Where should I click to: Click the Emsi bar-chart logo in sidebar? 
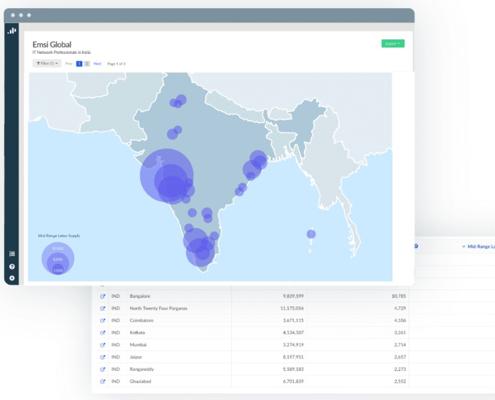[x=12, y=31]
